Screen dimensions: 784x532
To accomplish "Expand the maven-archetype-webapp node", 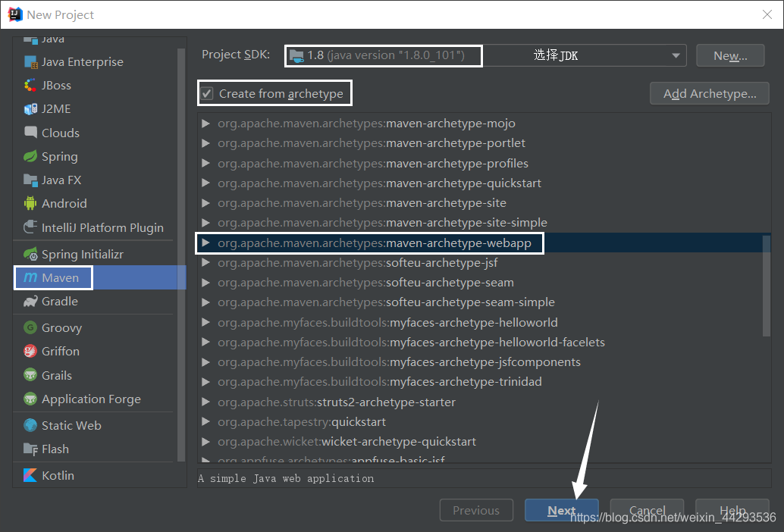I will pos(205,243).
